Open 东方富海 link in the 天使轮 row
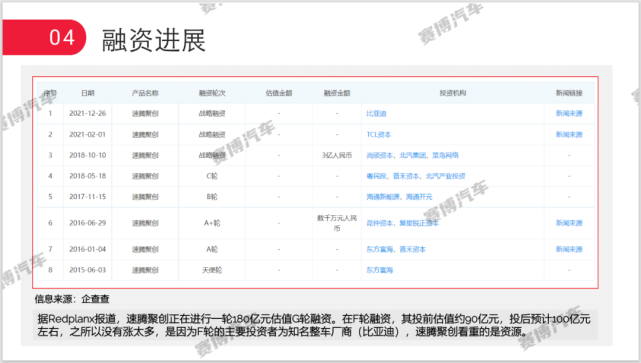The height and width of the screenshot is (363, 641). pyautogui.click(x=380, y=270)
